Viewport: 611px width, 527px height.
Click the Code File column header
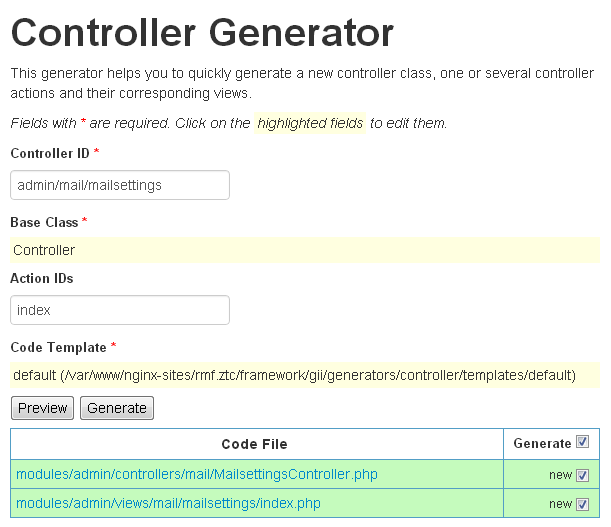click(254, 443)
